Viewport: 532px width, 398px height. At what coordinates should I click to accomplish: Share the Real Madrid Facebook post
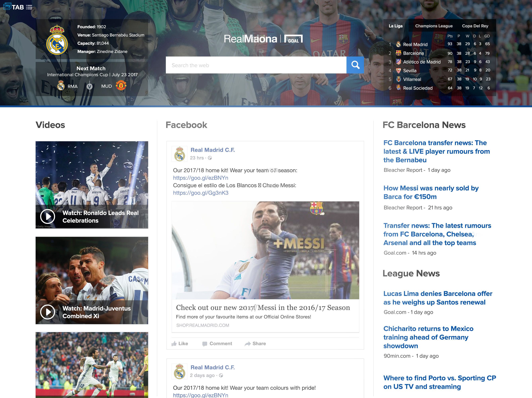tap(255, 343)
